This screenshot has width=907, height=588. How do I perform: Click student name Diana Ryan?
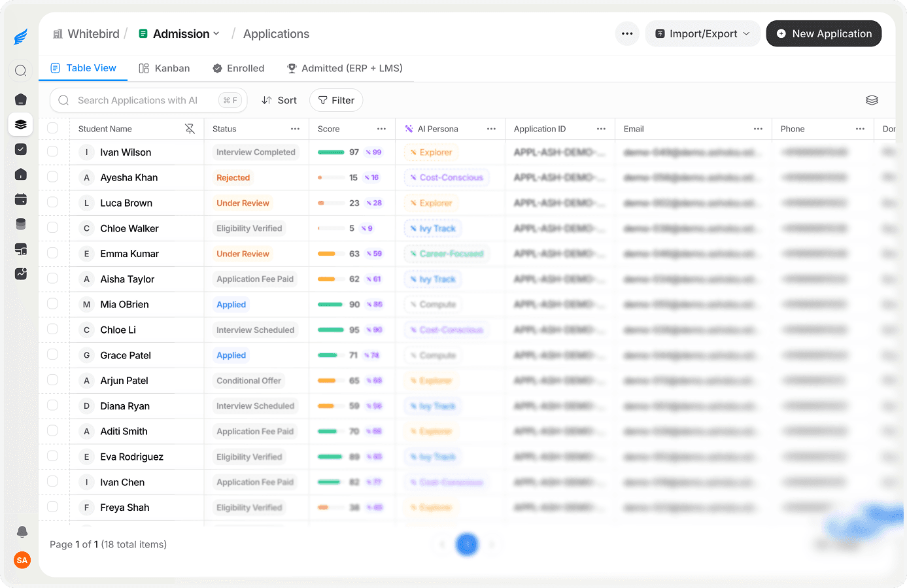(125, 406)
